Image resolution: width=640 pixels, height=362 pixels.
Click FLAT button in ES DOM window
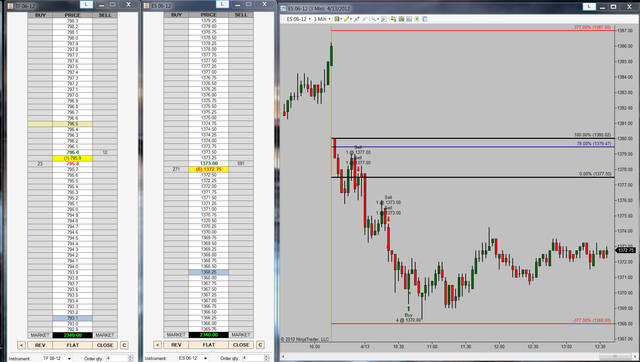click(x=209, y=345)
